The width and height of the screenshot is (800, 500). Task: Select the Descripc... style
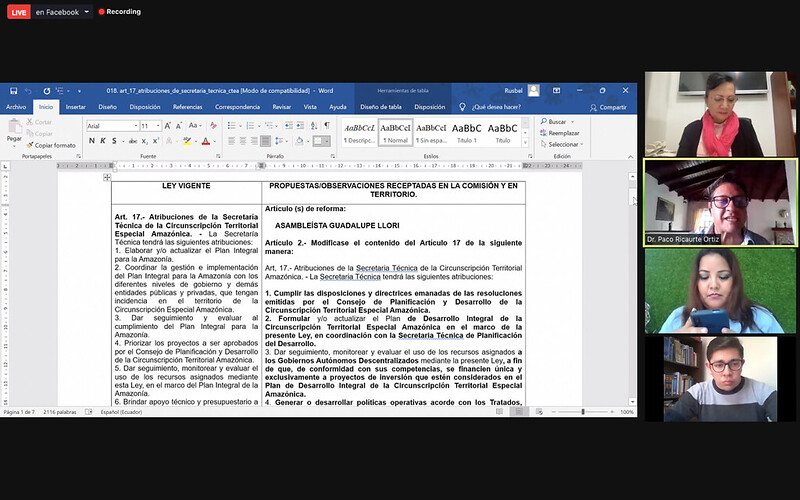click(359, 133)
